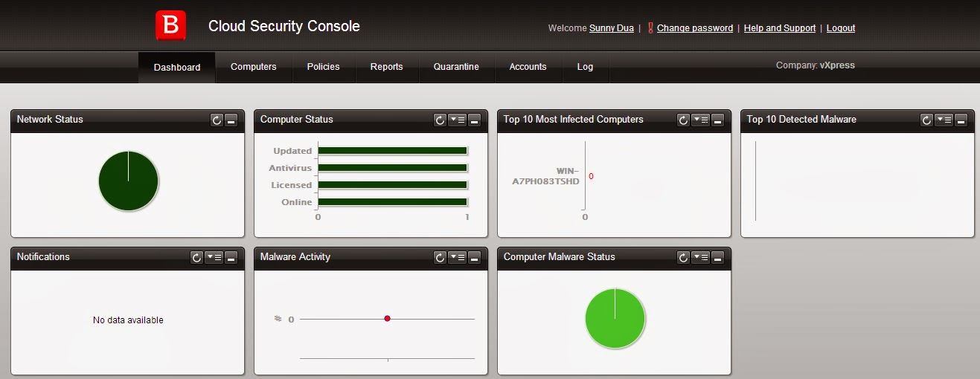Click the red point on Malware Activity chart
This screenshot has width=980, height=379.
(x=387, y=318)
